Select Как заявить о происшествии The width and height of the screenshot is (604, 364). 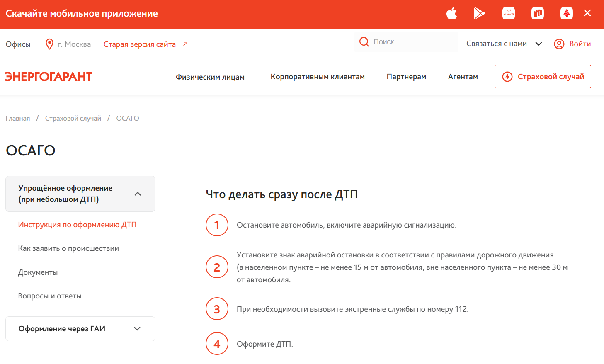(x=68, y=248)
